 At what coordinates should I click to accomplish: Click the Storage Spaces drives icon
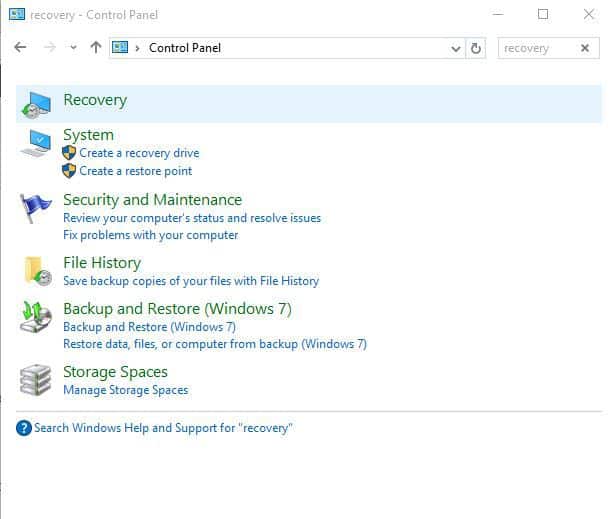click(35, 380)
